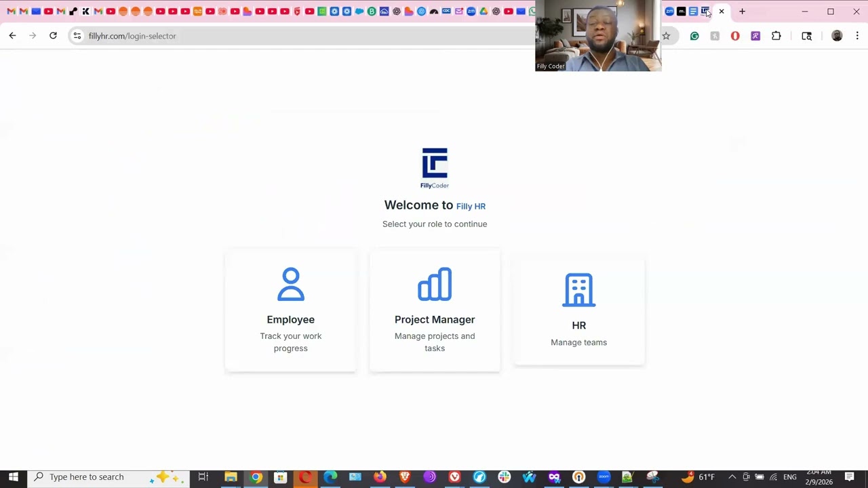Open network settings in system tray
Screen dimensions: 868x488
coord(773,477)
